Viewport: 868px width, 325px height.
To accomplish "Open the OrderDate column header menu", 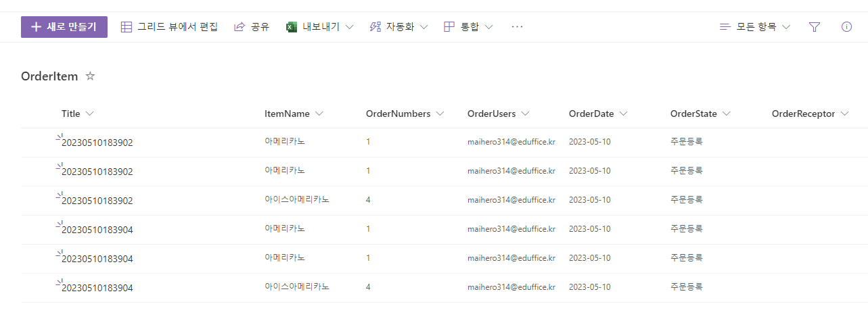I will pos(598,114).
